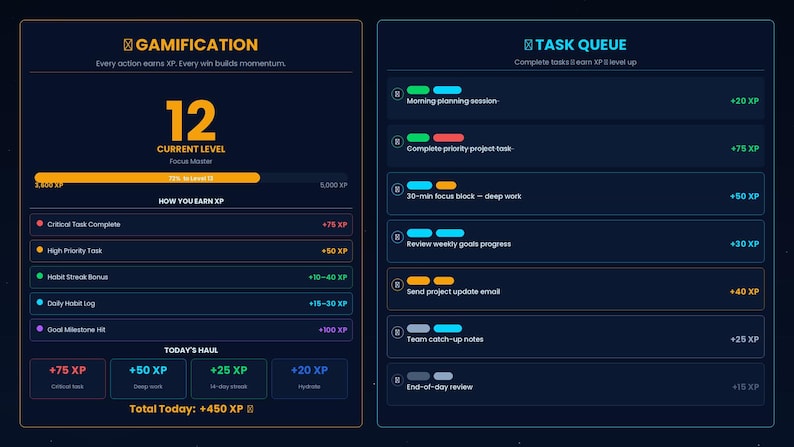The width and height of the screenshot is (794, 447).
Task: Click cyan tag on Morning planning session
Action: [447, 90]
